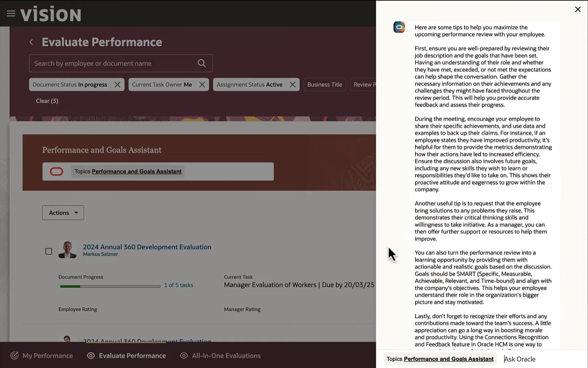Image resolution: width=588 pixels, height=368 pixels.
Task: Open the Document Status filter chip
Action: point(70,85)
